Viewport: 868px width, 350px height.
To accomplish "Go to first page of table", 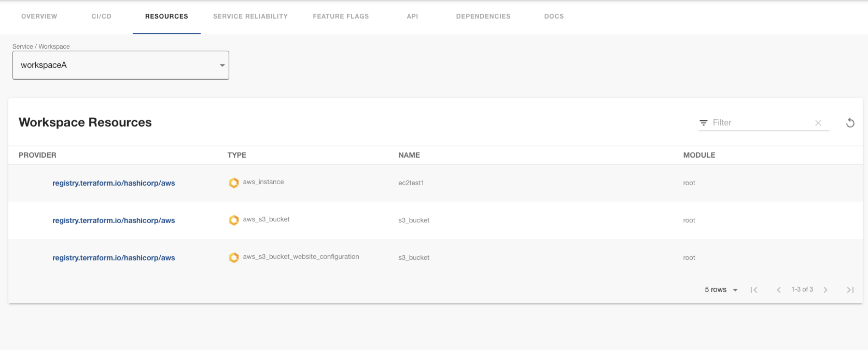I will coord(754,290).
